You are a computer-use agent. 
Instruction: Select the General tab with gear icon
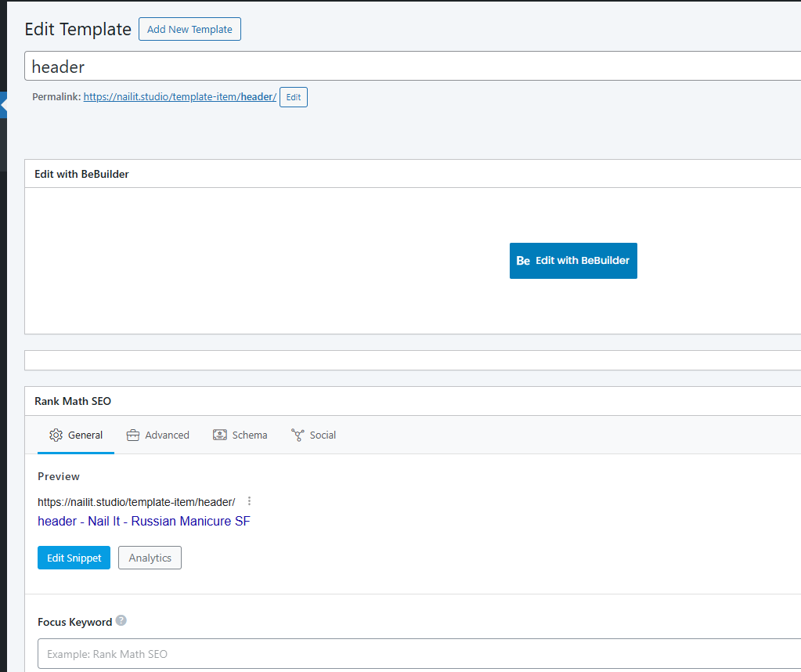(76, 435)
